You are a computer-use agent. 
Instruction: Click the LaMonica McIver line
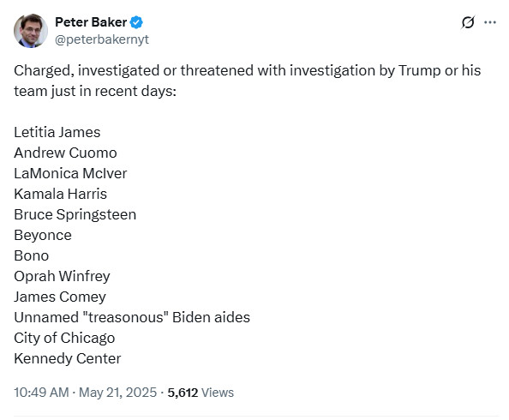pos(70,173)
